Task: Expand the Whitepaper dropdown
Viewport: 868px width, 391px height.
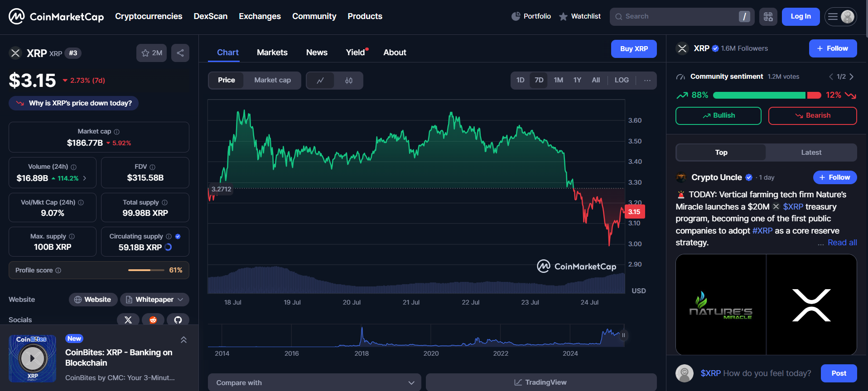Action: coord(154,300)
